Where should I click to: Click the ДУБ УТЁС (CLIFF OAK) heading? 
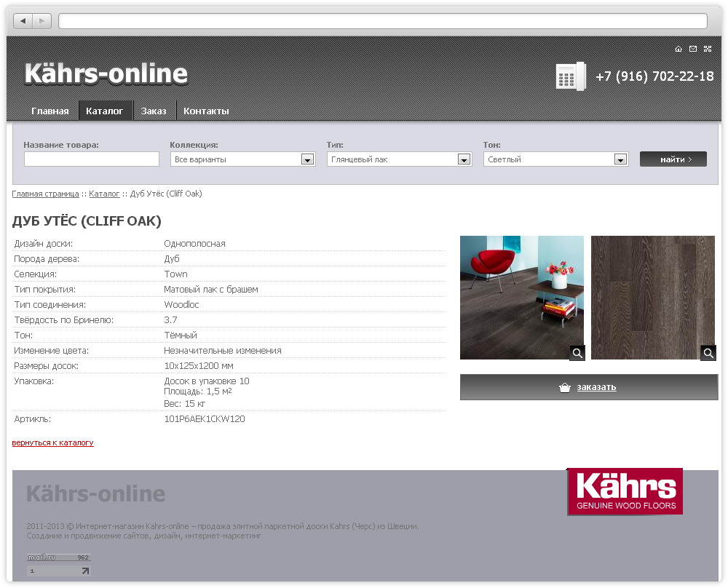[x=87, y=221]
